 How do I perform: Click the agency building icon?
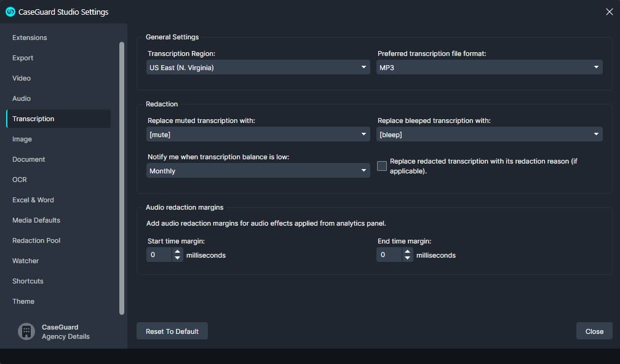click(26, 331)
